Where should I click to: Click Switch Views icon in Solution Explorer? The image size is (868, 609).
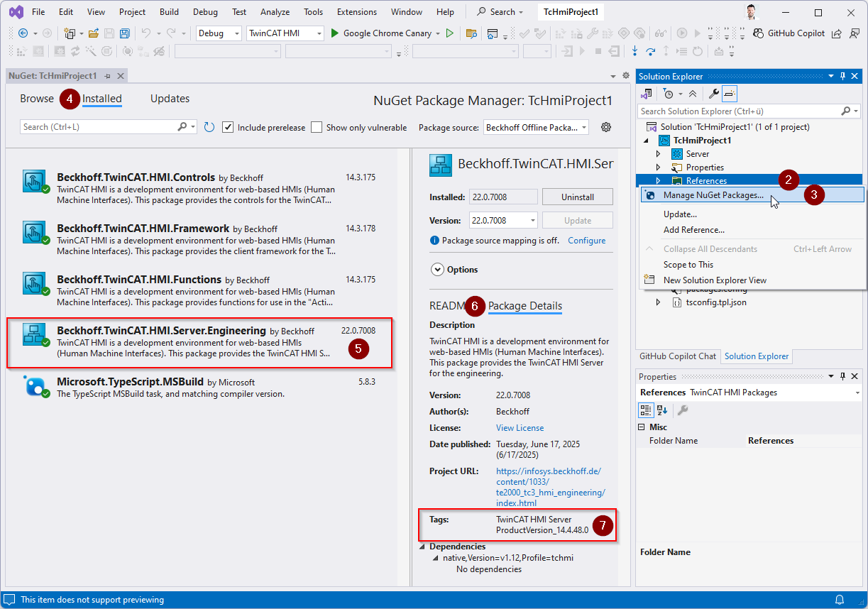[x=647, y=94]
